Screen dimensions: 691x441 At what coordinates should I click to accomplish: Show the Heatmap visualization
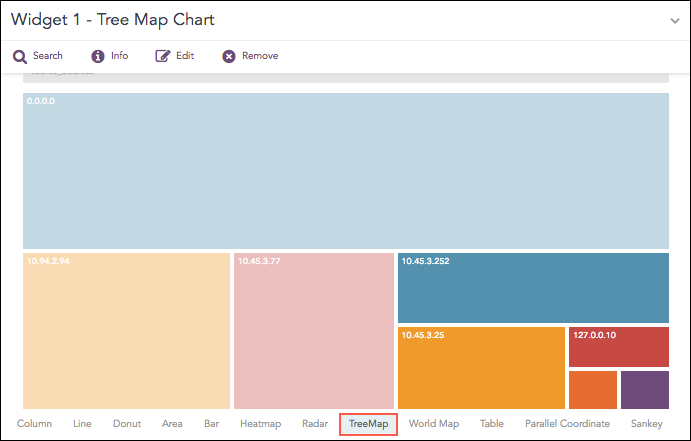tap(260, 424)
